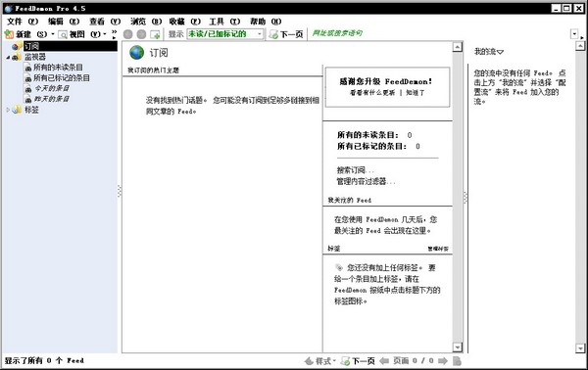Screen dimensions: 588x370
Task: Open the 收藏 (F) menu
Action: tap(184, 22)
